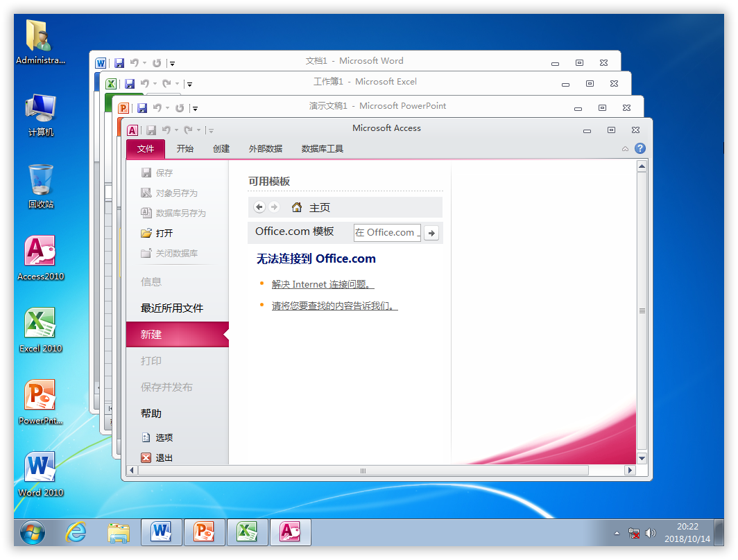Select 最近所用文件 (Recent files) in sidebar
Screen dimensions: 738x560
[x=172, y=308]
